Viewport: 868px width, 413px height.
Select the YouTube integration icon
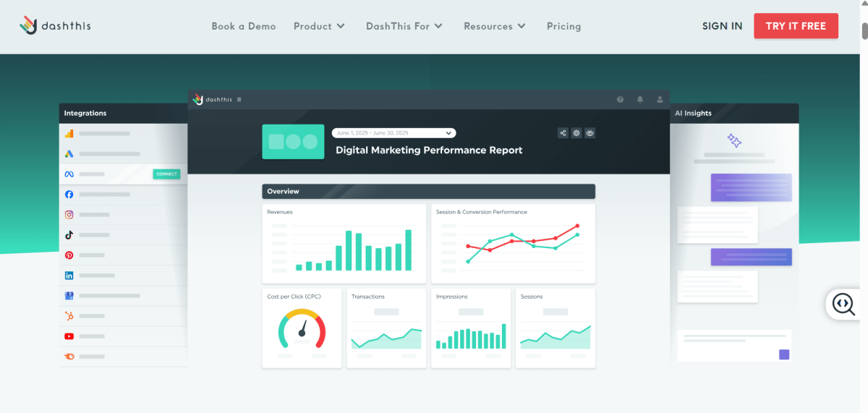(x=69, y=336)
